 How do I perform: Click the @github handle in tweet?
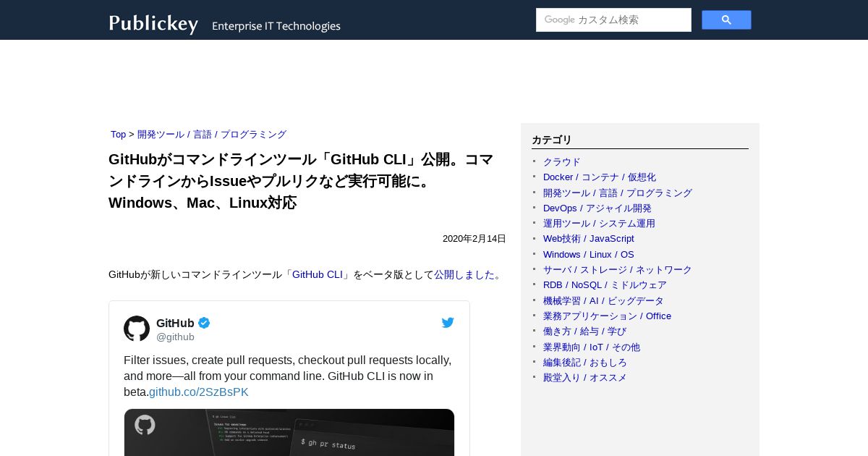tap(175, 337)
